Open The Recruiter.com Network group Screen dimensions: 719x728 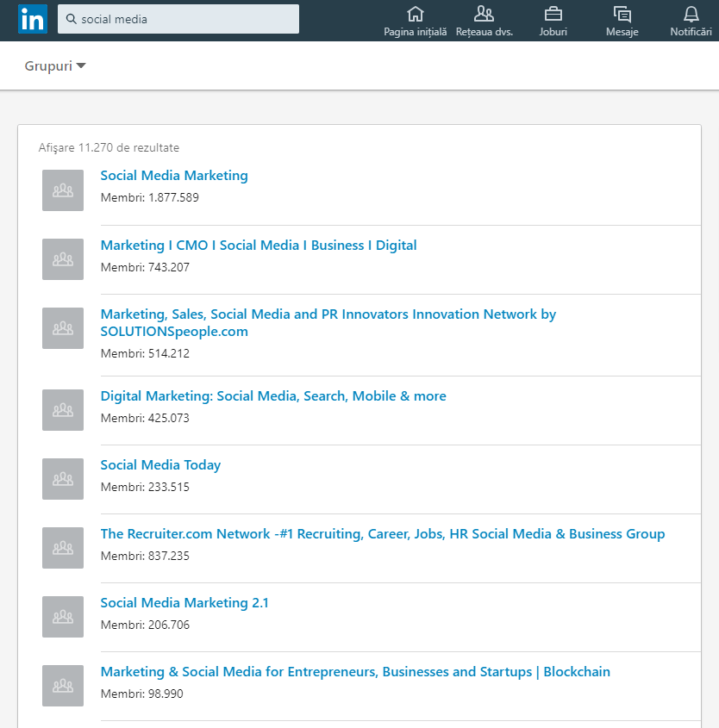383,533
